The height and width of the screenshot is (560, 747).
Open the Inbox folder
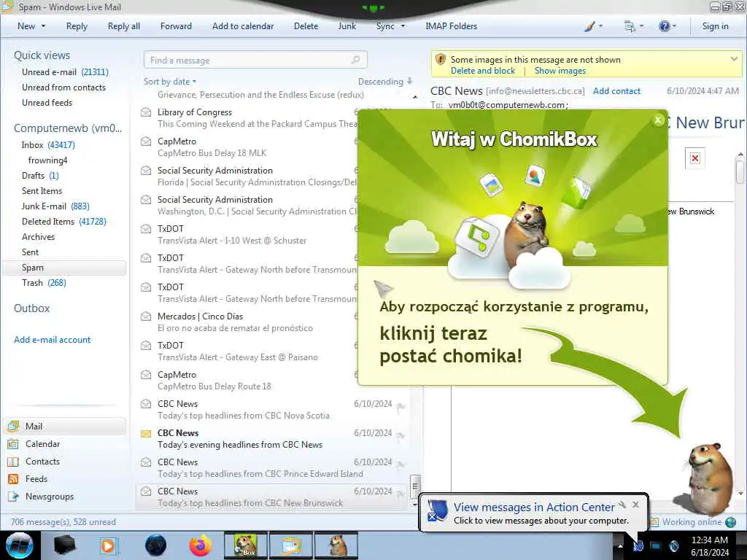click(x=47, y=145)
